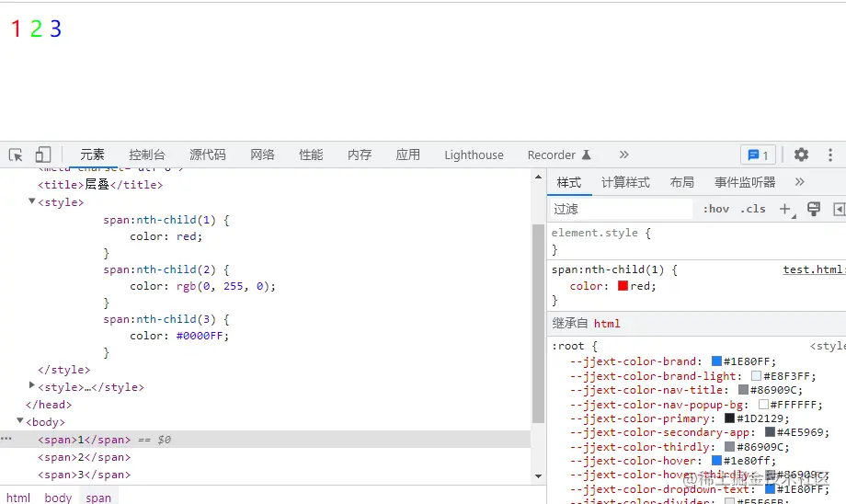Collapse the first style element node
The width and height of the screenshot is (846, 504).
click(32, 201)
